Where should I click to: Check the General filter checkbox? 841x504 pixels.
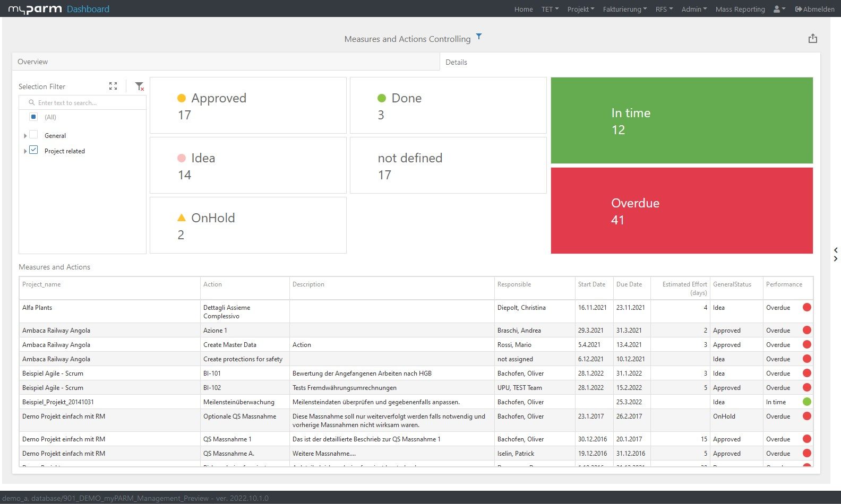point(33,135)
